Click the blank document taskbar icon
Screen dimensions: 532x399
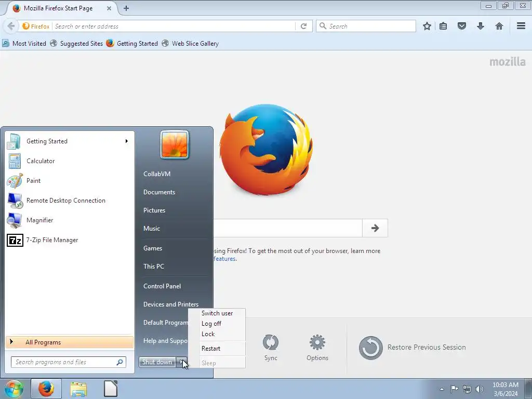(x=111, y=389)
